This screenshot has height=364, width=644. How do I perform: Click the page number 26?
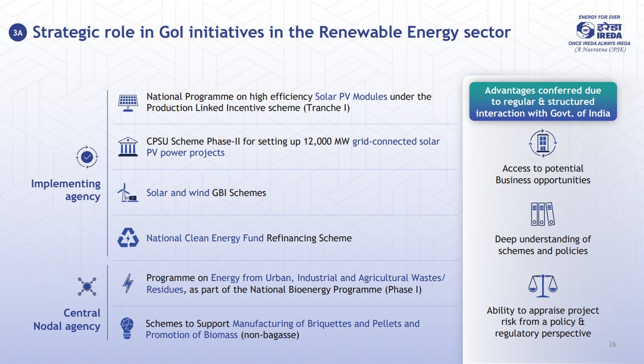tap(612, 345)
